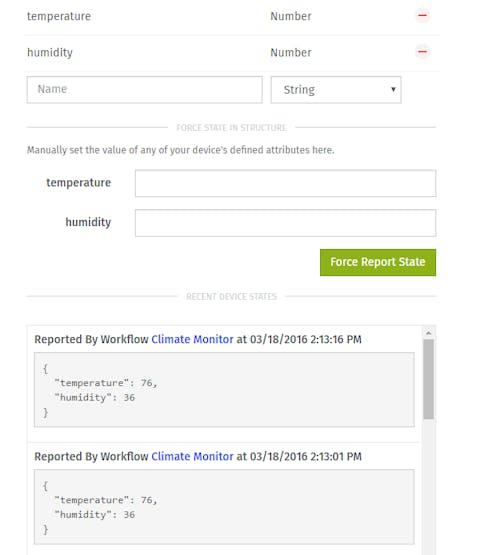
Task: Select the 2:13:16 PM JSON state block
Action: [224, 389]
